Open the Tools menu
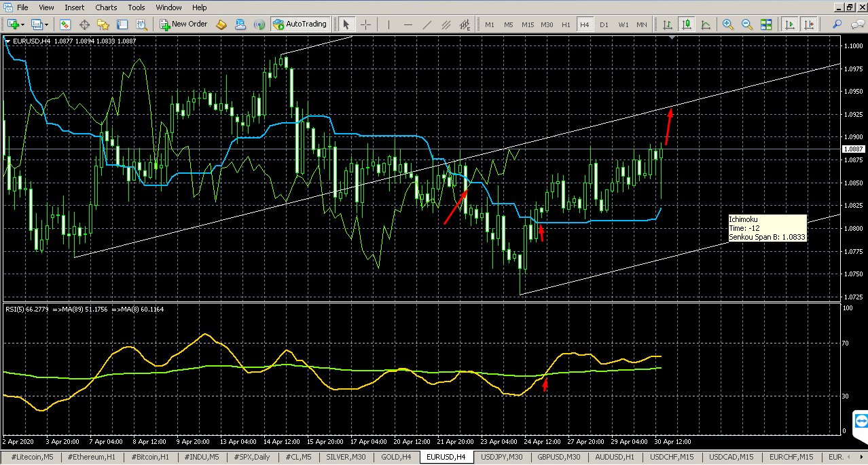 point(137,7)
